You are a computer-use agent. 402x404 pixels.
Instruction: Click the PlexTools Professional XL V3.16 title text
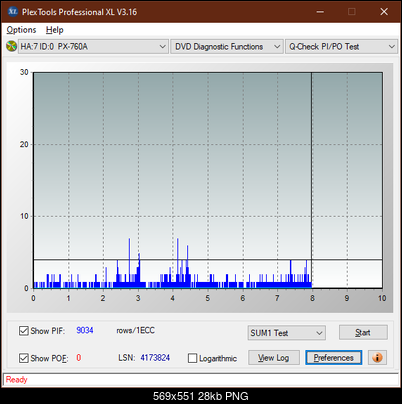79,12
